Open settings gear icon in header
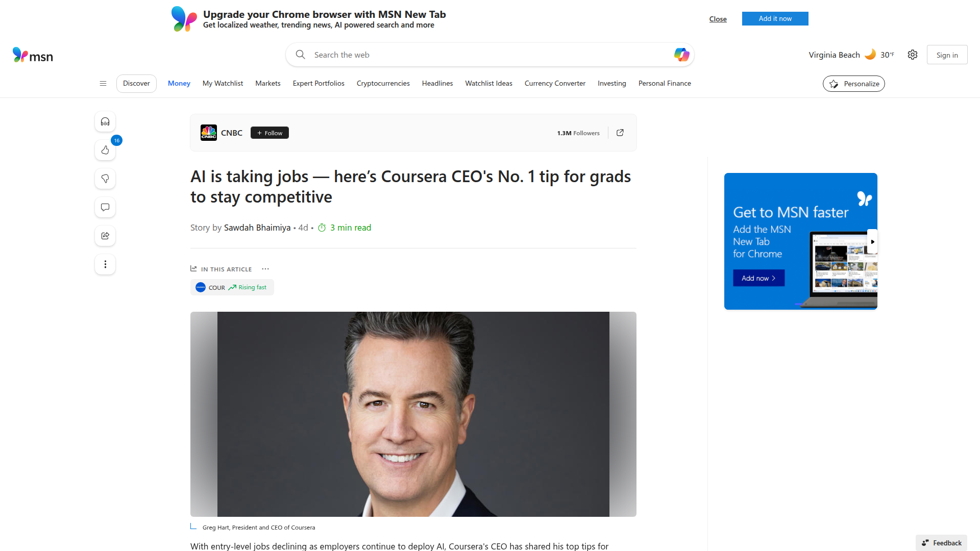The image size is (980, 551). [913, 55]
